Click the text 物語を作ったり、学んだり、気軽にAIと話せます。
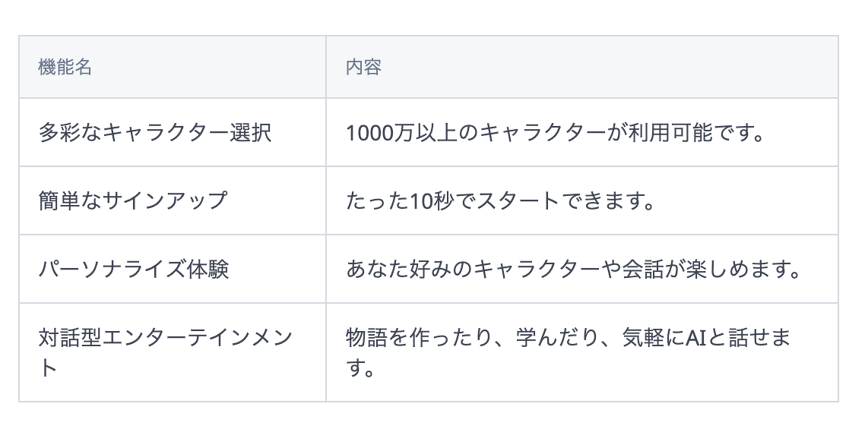 [569, 352]
